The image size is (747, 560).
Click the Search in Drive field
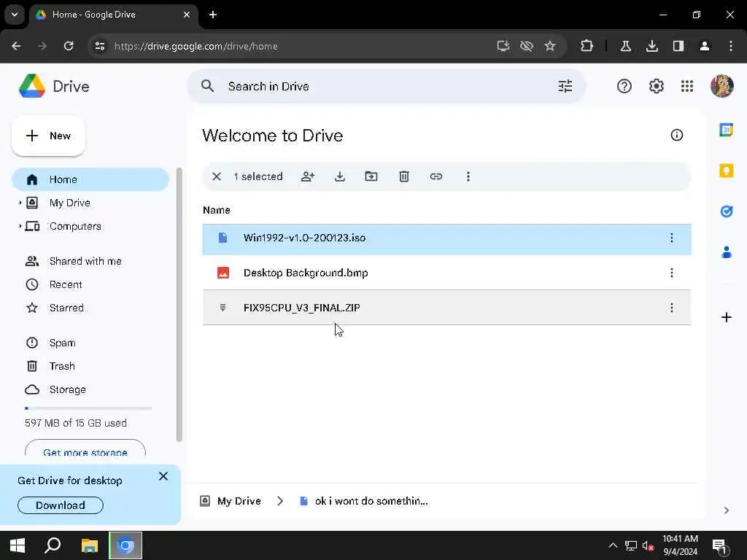pos(387,86)
